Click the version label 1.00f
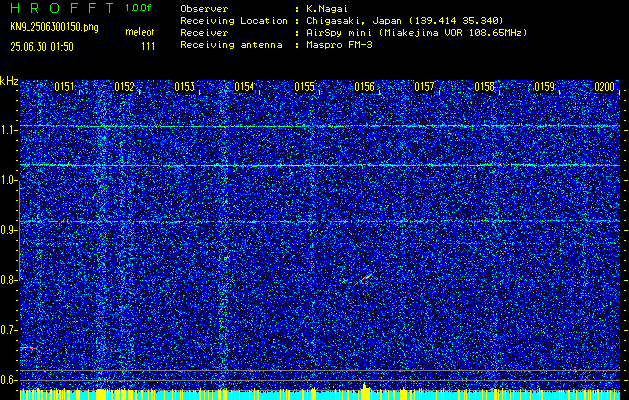Screen dimensions: 629x400 [x=138, y=8]
